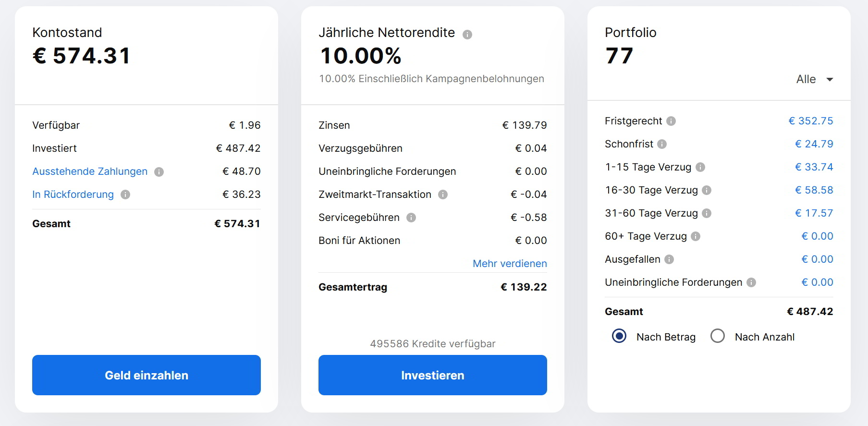
Task: Select the Nach Anzahl radio button
Action: pyautogui.click(x=718, y=336)
